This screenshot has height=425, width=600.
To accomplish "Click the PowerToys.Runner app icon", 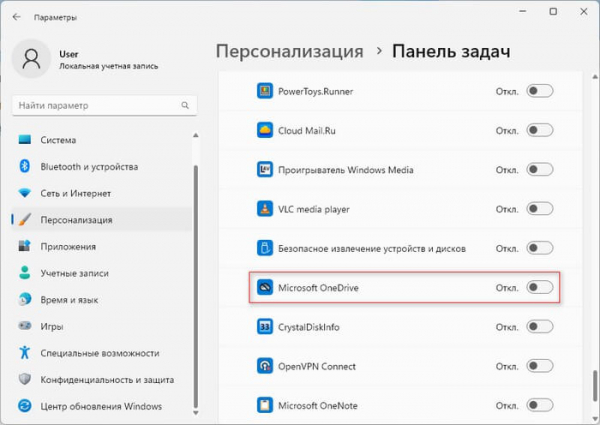I will (x=265, y=91).
